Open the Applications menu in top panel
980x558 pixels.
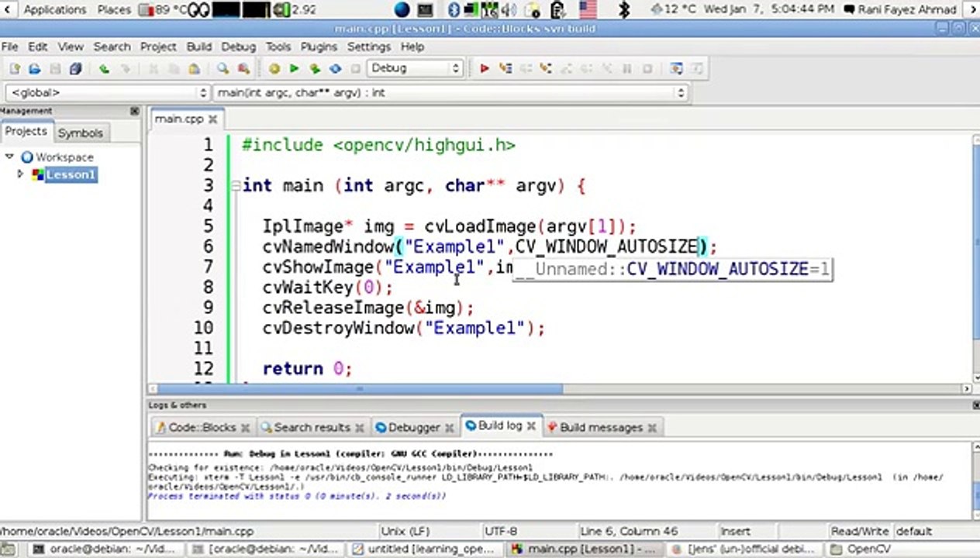tap(54, 9)
